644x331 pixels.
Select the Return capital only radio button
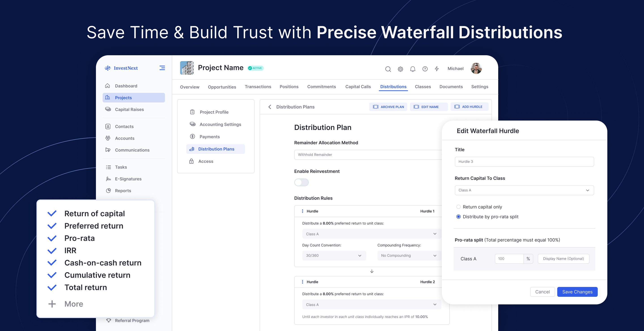point(458,207)
